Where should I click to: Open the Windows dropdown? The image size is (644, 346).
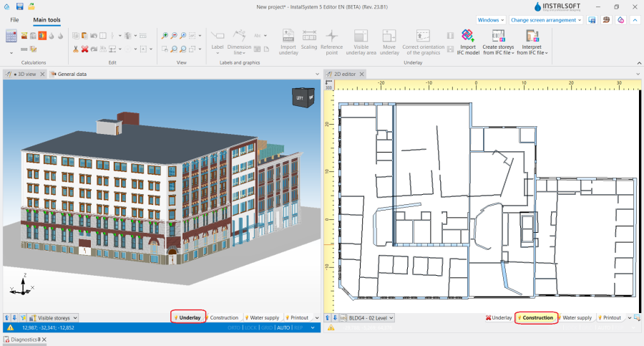[x=491, y=20]
